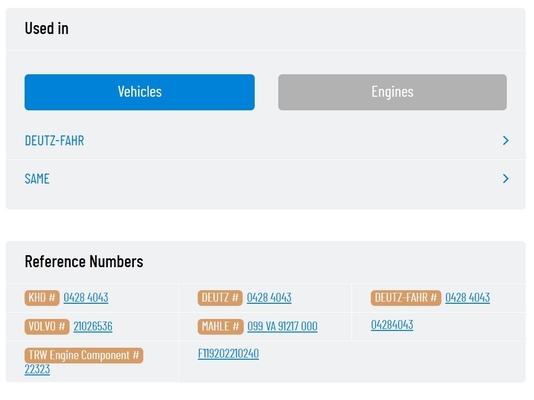
Task: Click the DEUTZ # brand badge
Action: (220, 298)
